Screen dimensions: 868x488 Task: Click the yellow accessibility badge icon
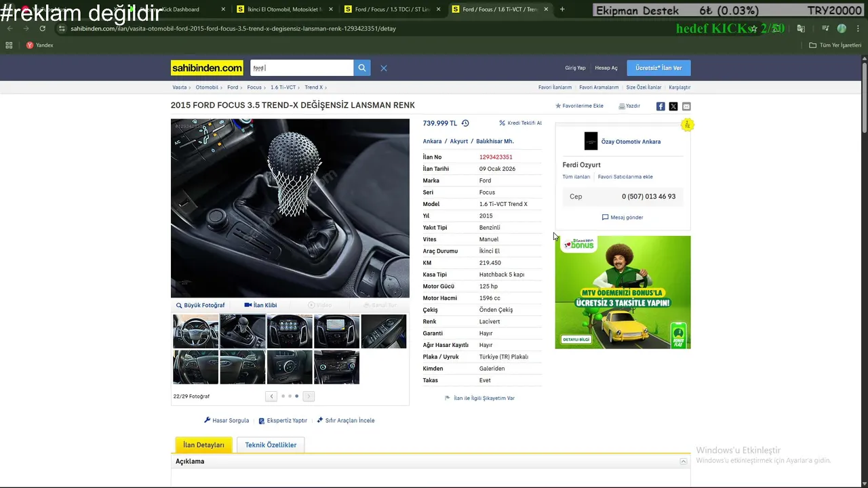(687, 125)
